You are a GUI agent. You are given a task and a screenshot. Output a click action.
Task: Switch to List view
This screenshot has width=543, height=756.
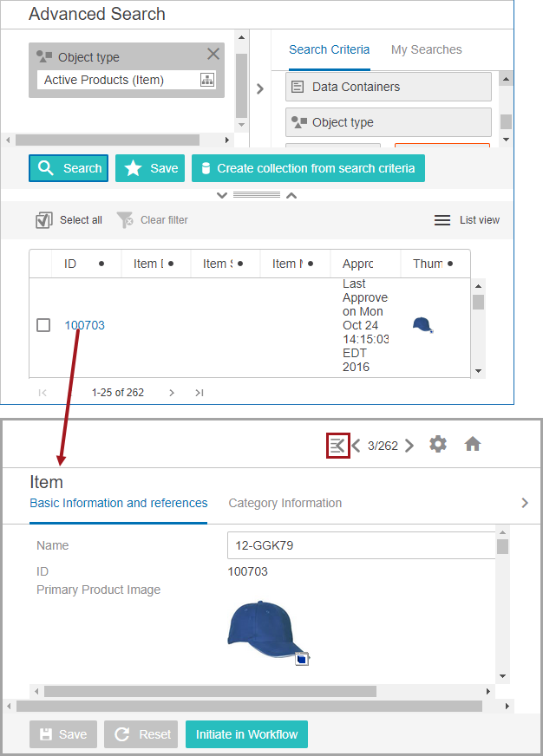[467, 220]
